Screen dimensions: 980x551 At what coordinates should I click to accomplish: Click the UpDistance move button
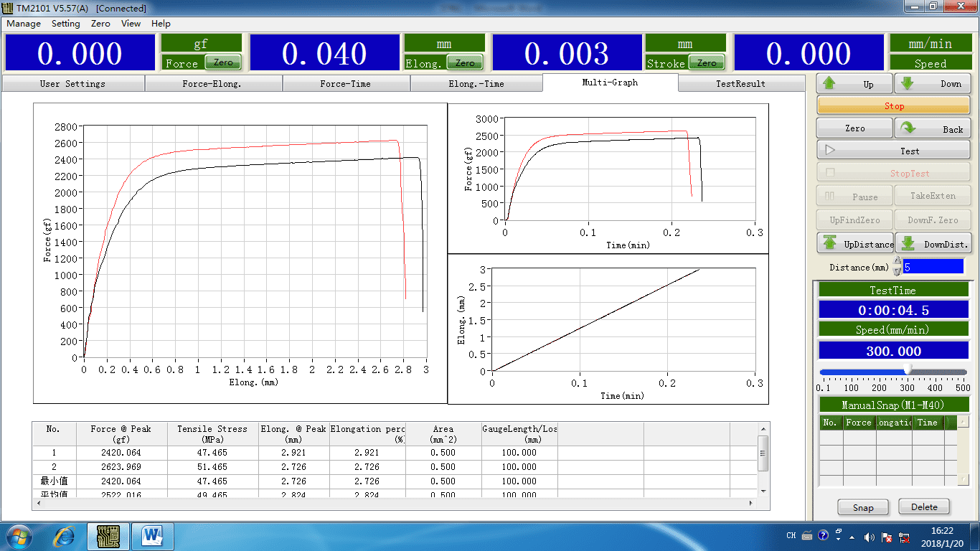tap(855, 244)
